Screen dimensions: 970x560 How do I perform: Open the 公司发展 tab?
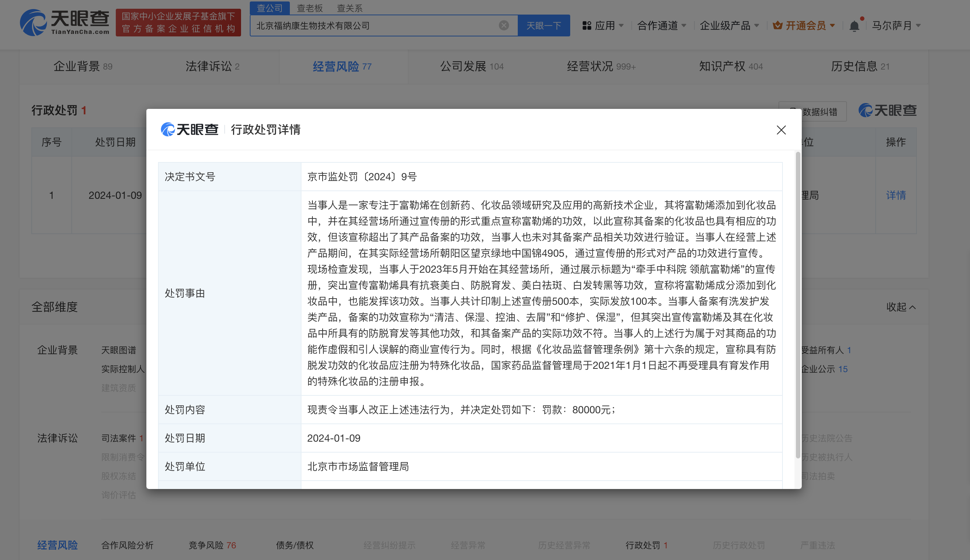472,67
